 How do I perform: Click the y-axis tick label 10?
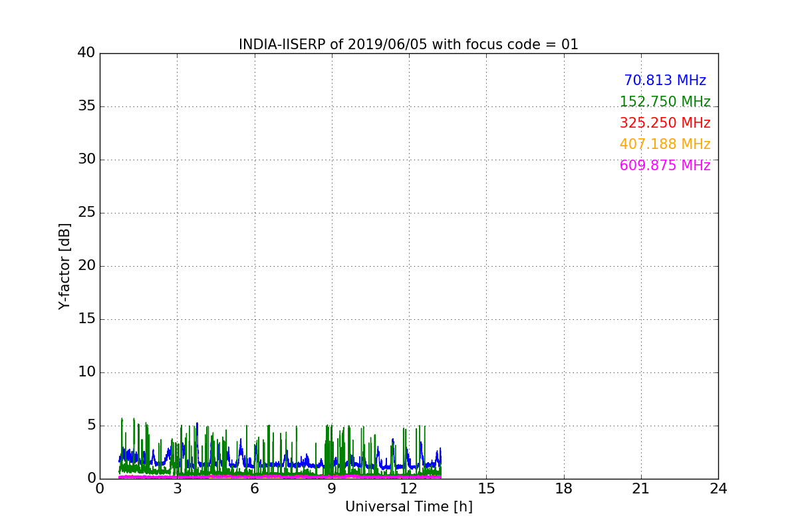click(86, 372)
